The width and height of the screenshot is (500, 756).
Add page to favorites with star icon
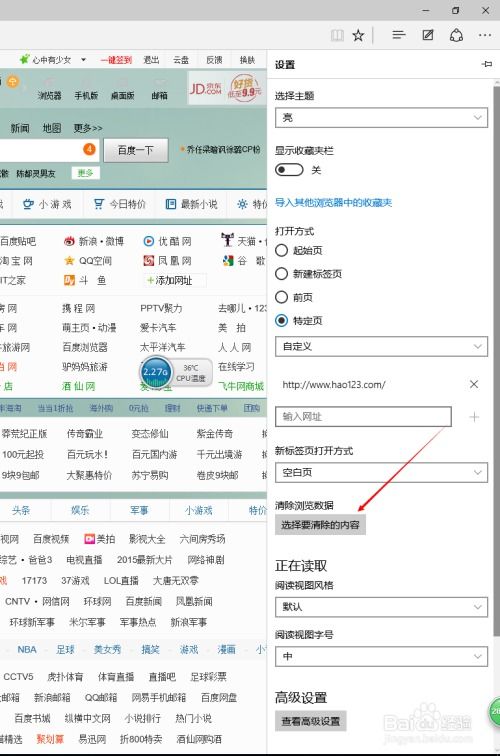pyautogui.click(x=358, y=35)
